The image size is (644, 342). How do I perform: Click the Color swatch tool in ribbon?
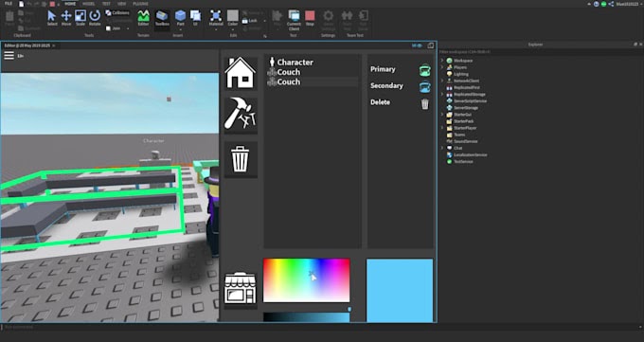pos(233,16)
